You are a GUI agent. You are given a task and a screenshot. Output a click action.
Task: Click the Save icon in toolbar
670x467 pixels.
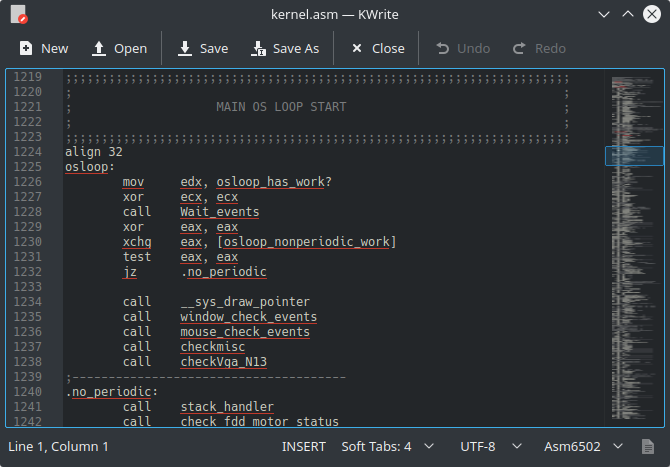tap(186, 48)
